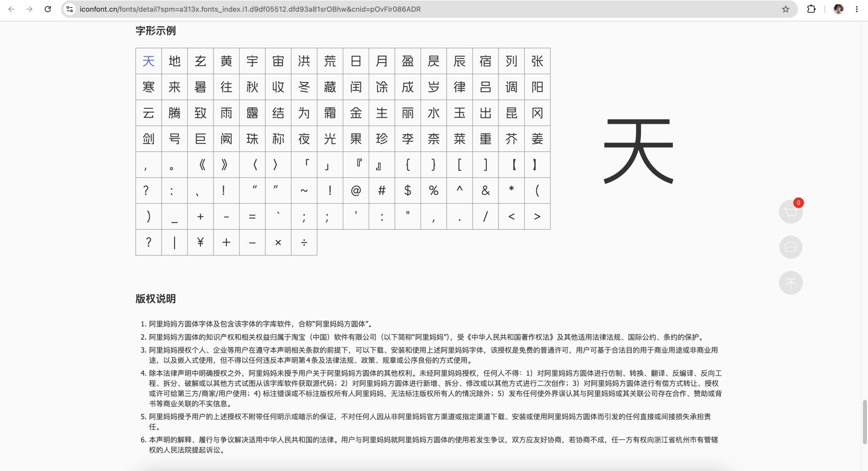Click the browser back arrow
Viewport: 868px width, 471px height.
pos(11,9)
